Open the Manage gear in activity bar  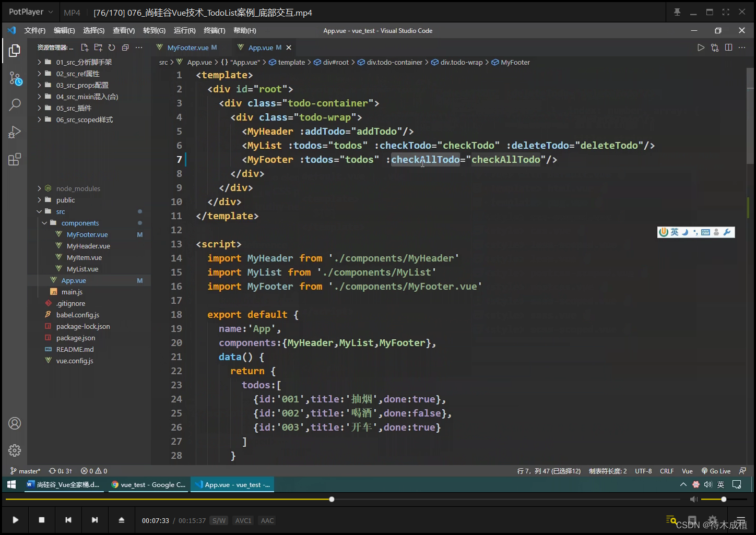coord(15,450)
